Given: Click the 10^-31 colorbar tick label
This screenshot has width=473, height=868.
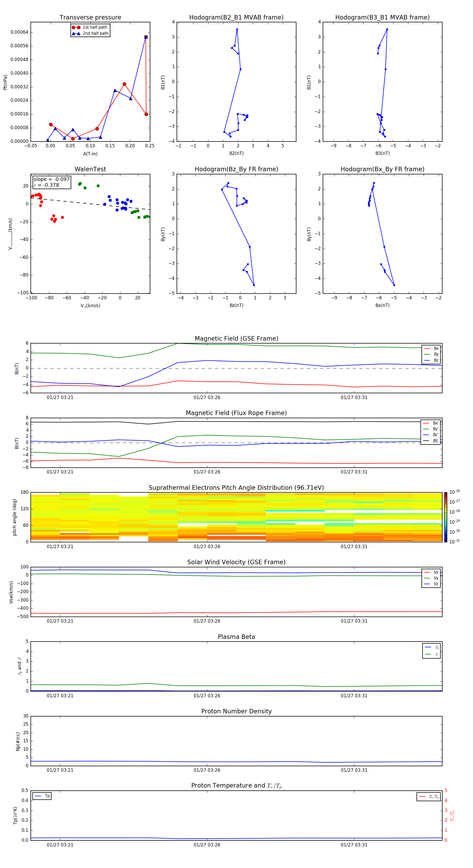Looking at the screenshot, I should click(455, 542).
